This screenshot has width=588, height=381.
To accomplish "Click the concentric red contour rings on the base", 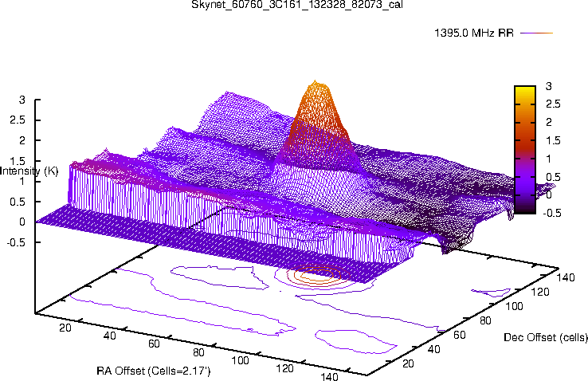I will [x=317, y=277].
